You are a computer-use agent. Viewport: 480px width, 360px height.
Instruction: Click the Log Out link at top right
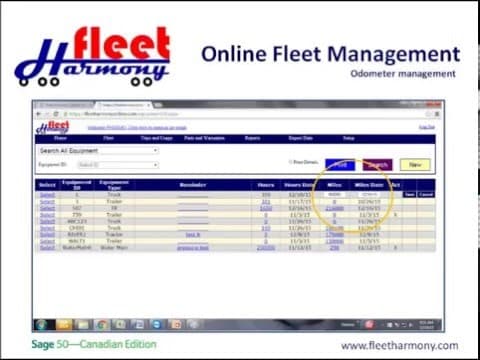pyautogui.click(x=427, y=127)
